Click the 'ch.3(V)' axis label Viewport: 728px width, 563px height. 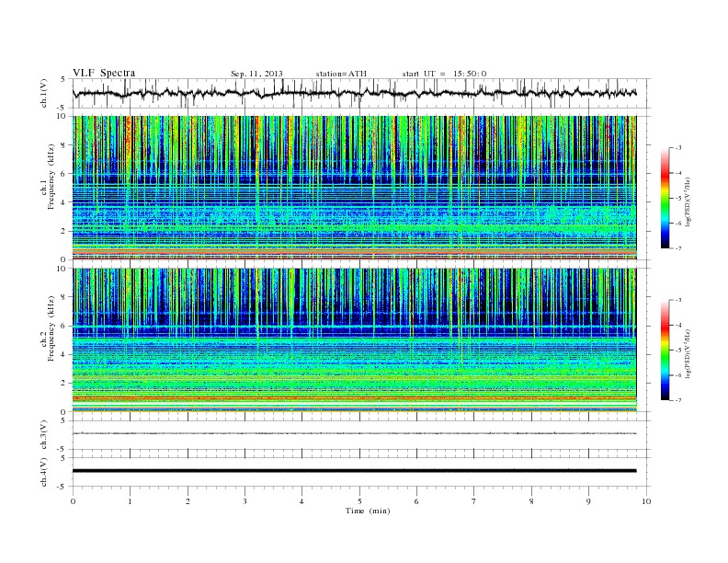pyautogui.click(x=44, y=435)
